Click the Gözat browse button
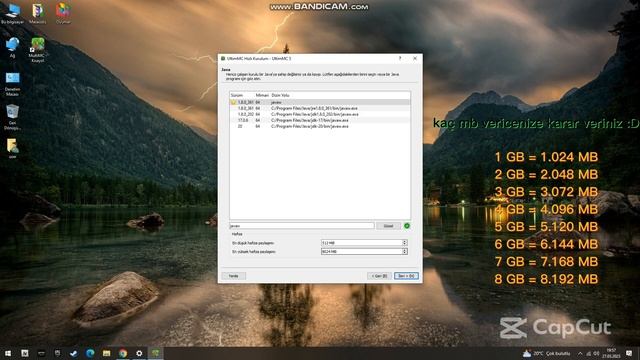Viewport: 640px width, 360px height. (x=388, y=226)
